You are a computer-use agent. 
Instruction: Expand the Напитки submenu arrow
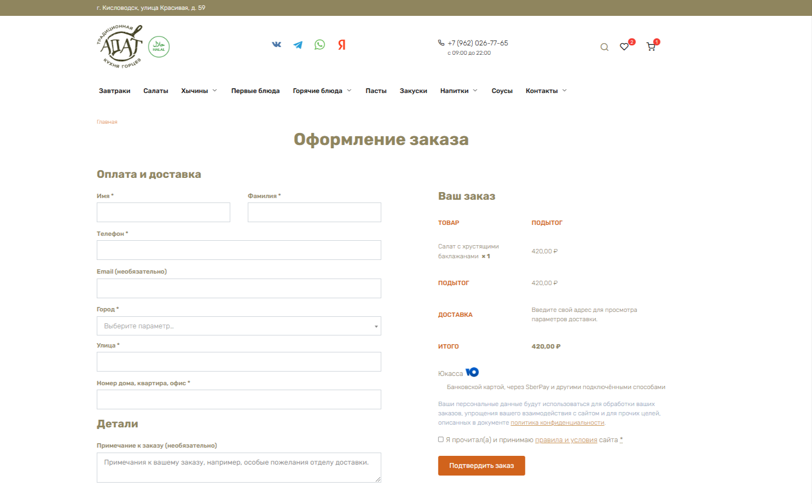click(x=475, y=90)
